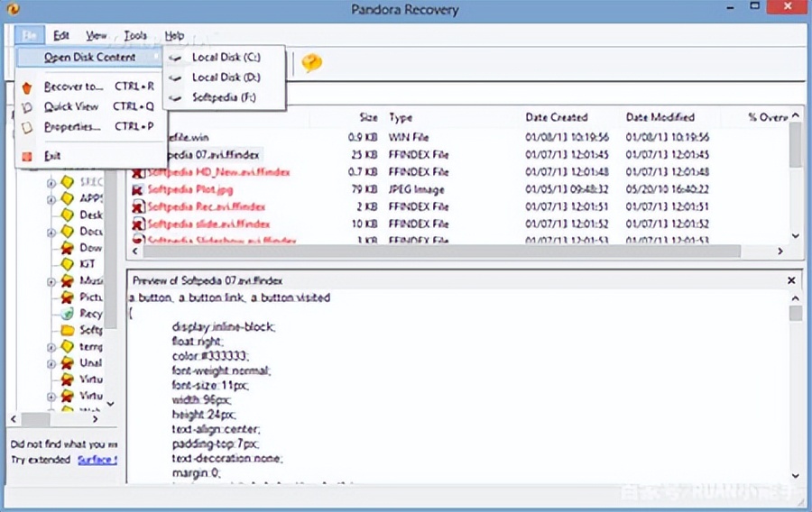Screen dimensions: 812x512
Task: Click file list horizontal scrollbar thumb
Action: [442, 251]
